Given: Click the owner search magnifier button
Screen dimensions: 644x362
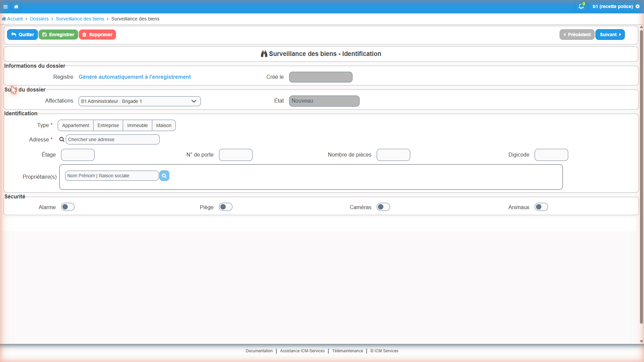Looking at the screenshot, I should [164, 176].
